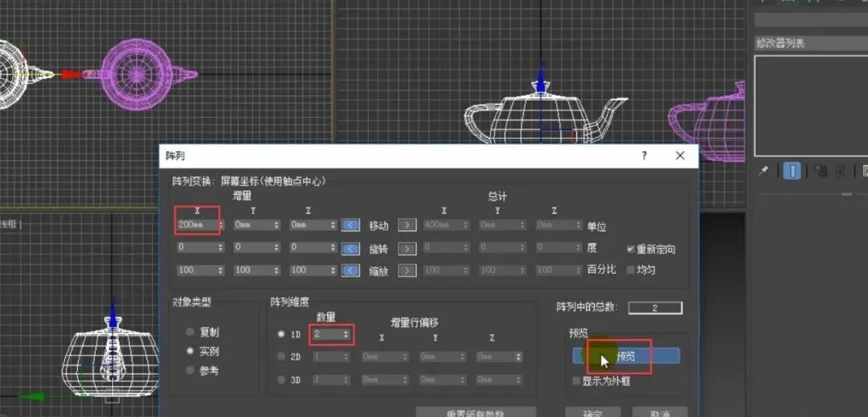Click the Scale (缩放) incremental left-arrow button
The image size is (868, 417).
(x=350, y=271)
